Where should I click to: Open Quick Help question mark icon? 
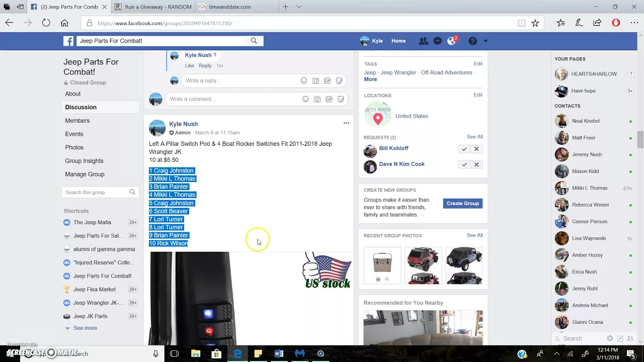coord(472,41)
